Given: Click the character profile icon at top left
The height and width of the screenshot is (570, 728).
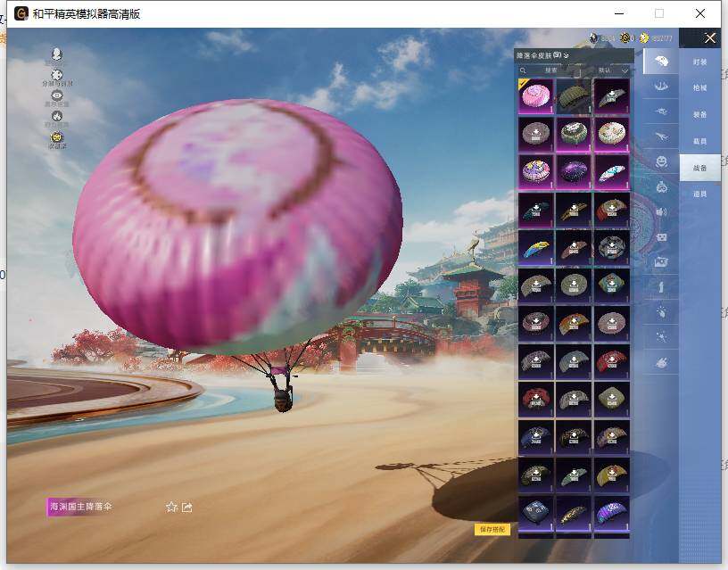Looking at the screenshot, I should (x=57, y=55).
